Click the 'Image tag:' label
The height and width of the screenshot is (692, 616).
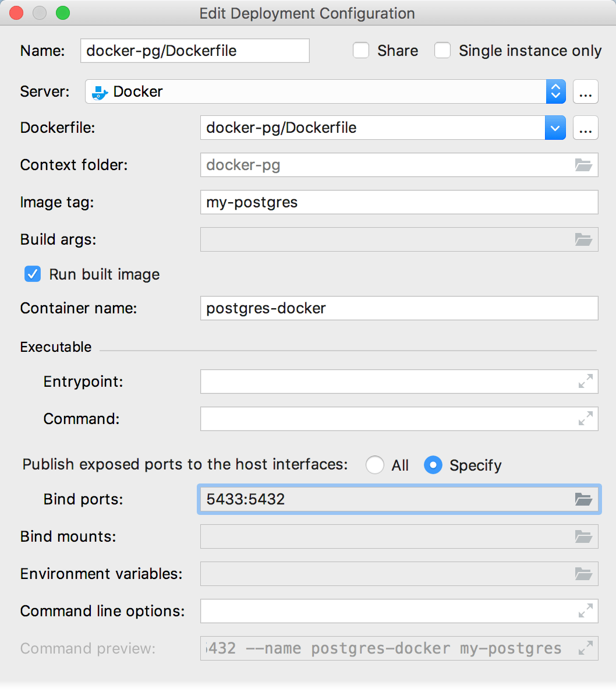57,203
